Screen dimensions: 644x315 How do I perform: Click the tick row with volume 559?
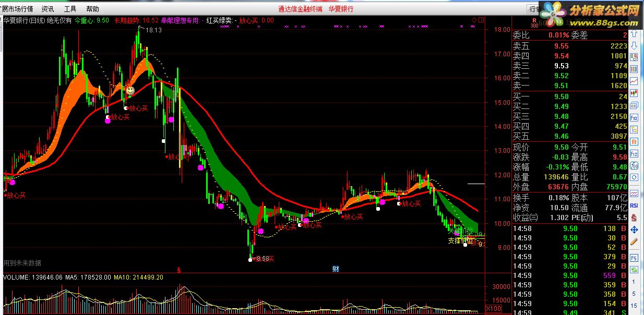click(570, 275)
